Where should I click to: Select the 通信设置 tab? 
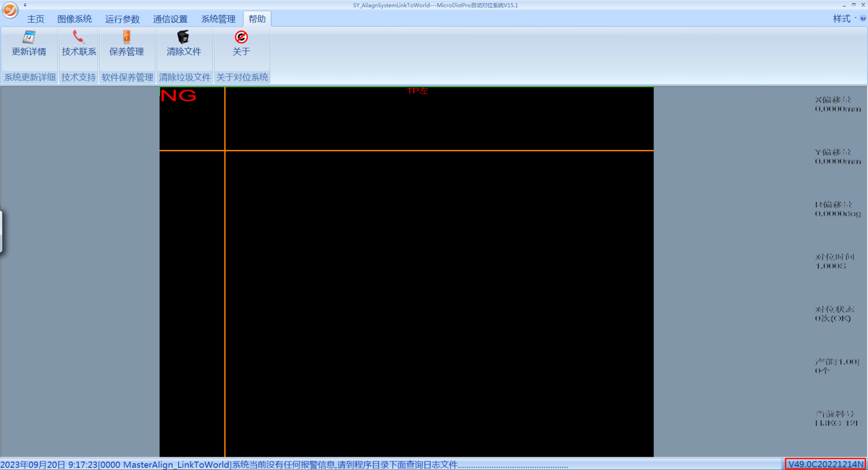click(x=170, y=19)
